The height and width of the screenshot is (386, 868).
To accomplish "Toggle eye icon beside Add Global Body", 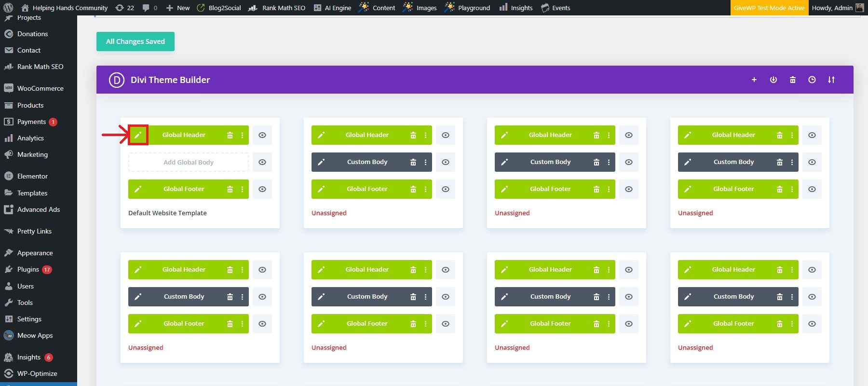I will click(x=262, y=162).
